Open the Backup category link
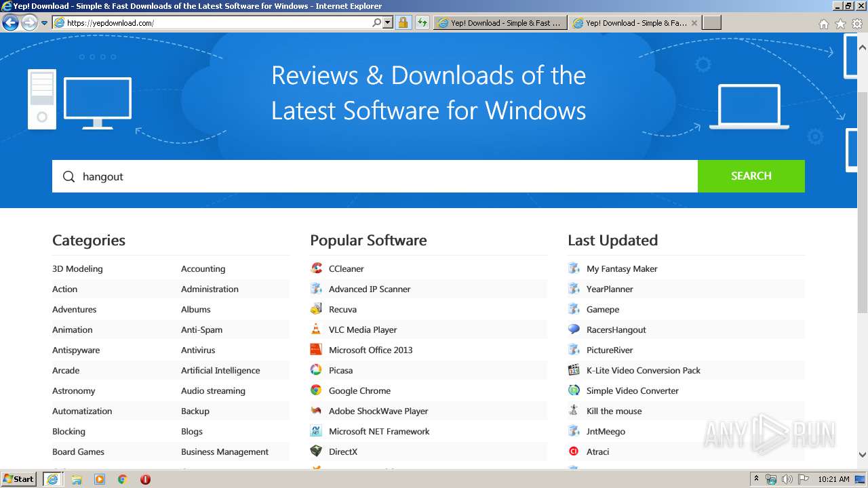The image size is (868, 488). click(x=195, y=411)
